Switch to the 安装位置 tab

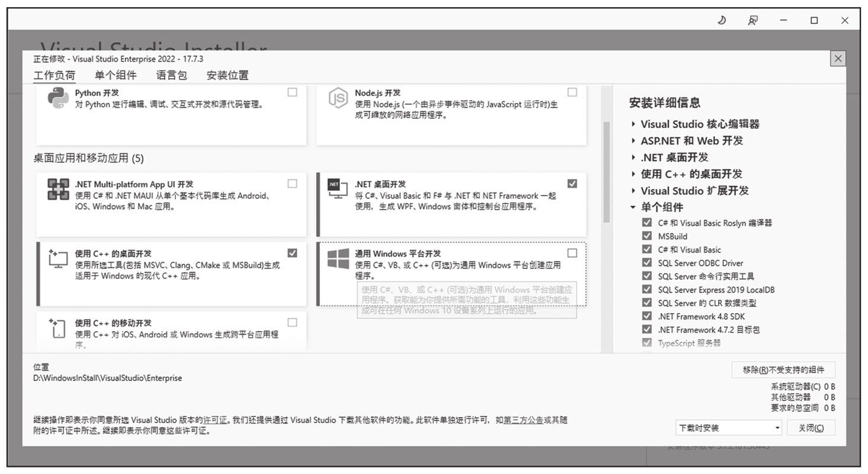pyautogui.click(x=227, y=75)
